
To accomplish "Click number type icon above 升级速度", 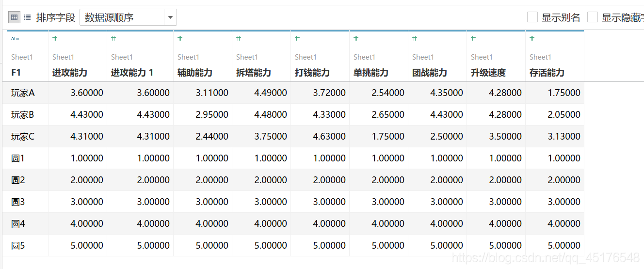I will point(473,38).
